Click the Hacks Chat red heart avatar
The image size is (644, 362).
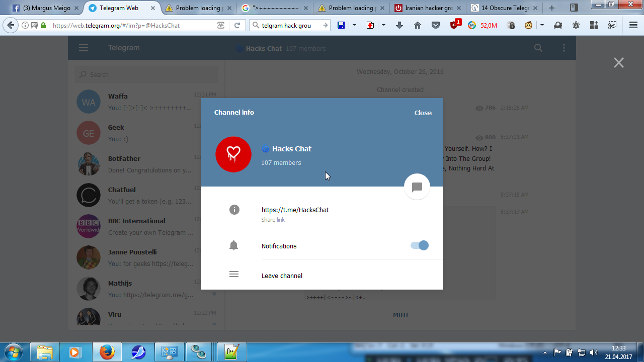(233, 154)
